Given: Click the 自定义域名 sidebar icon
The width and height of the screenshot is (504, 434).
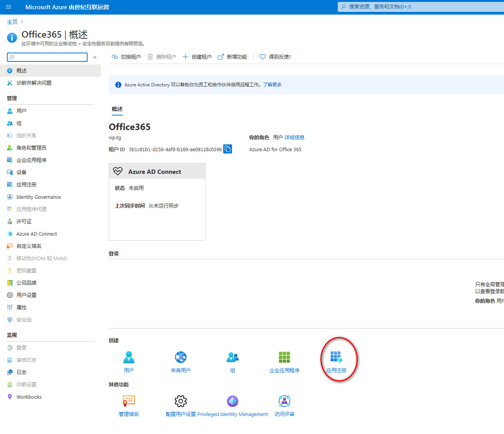Looking at the screenshot, I should pyautogui.click(x=10, y=246).
